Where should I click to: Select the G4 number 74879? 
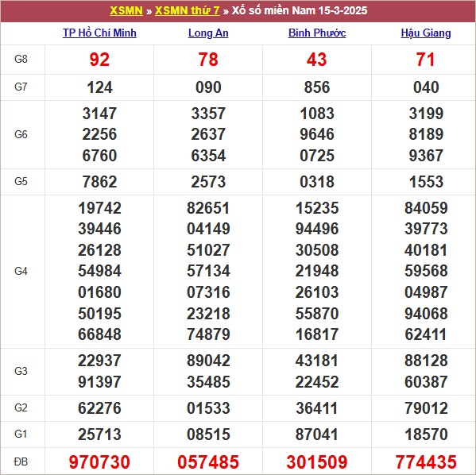tap(208, 334)
